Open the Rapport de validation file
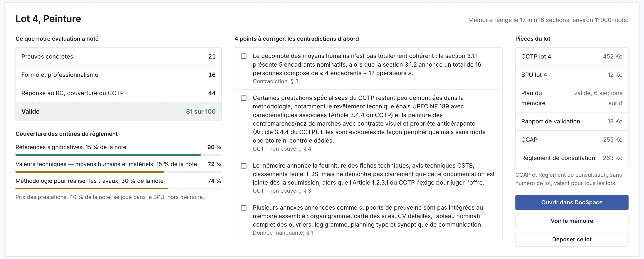Image resolution: width=644 pixels, height=259 pixels. 572,121
